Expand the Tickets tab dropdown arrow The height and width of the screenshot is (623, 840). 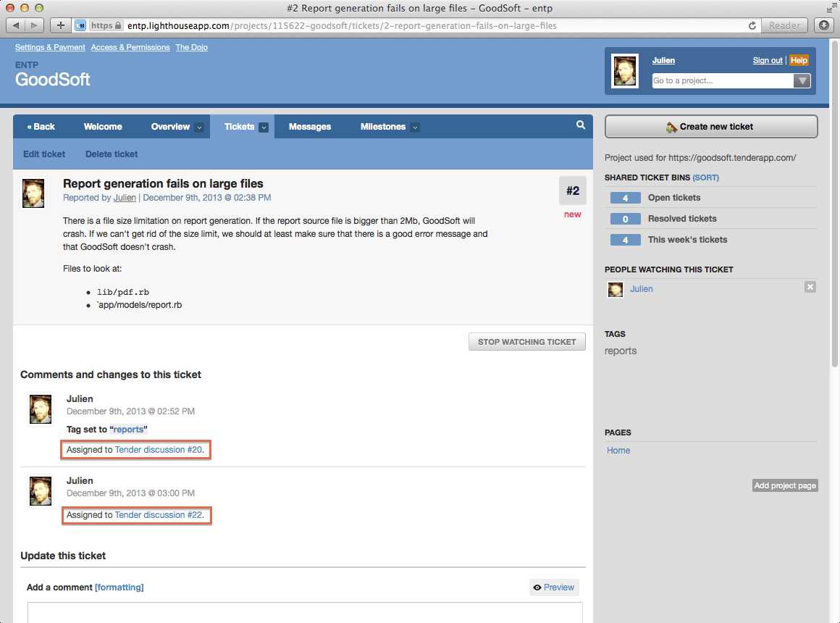[264, 127]
